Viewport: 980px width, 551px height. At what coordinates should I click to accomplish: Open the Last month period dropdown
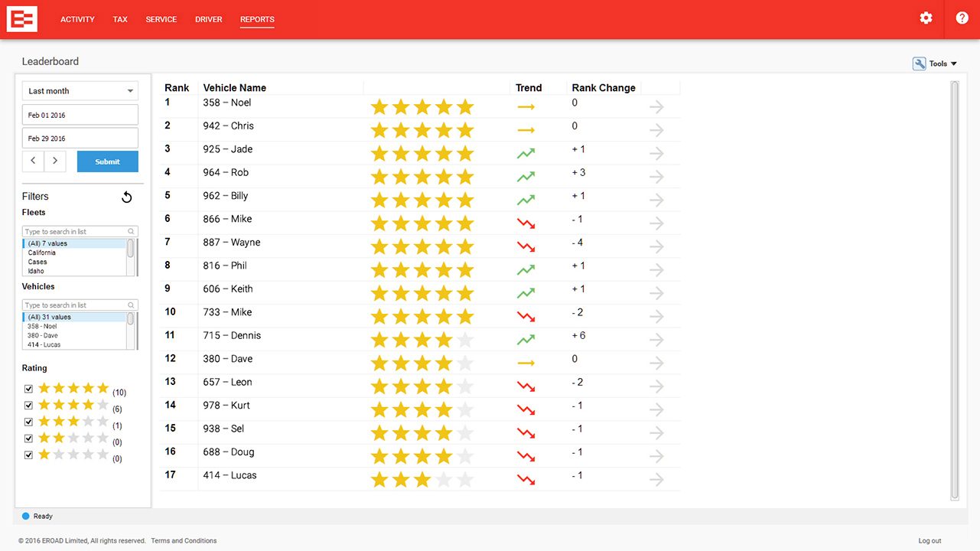coord(80,91)
